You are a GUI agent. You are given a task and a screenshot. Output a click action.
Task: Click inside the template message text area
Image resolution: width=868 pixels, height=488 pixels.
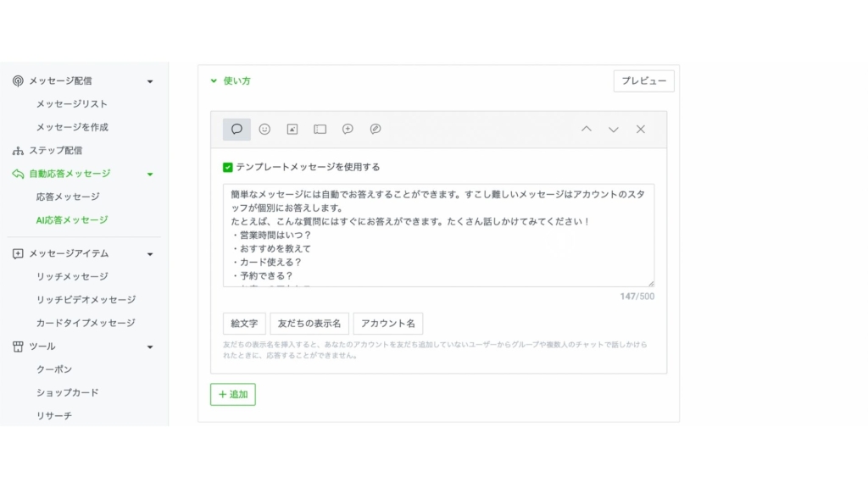(438, 235)
